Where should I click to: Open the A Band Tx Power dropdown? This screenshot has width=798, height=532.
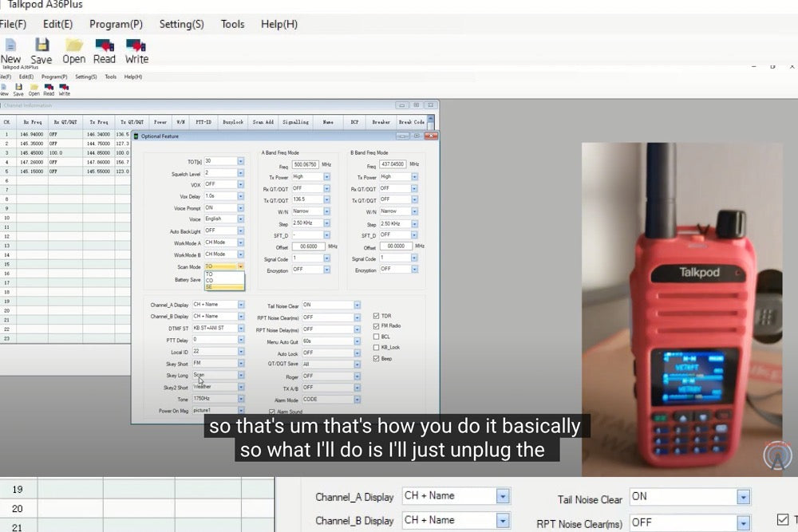[326, 177]
